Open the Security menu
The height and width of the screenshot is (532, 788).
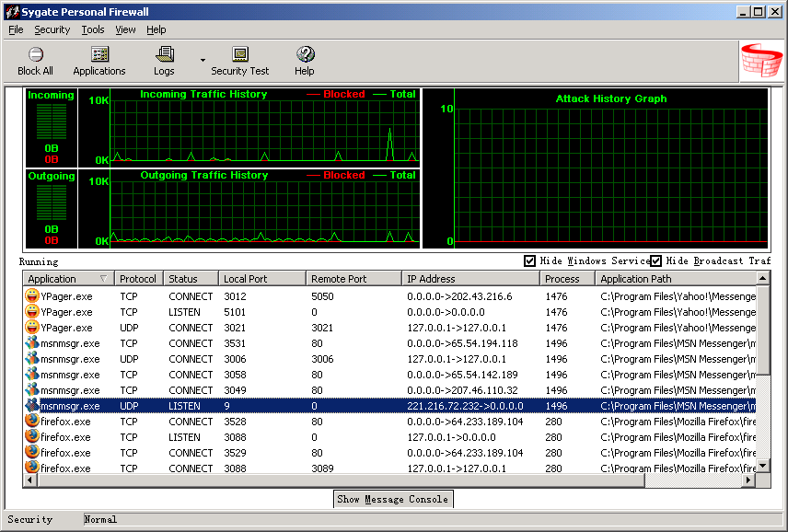pos(52,29)
